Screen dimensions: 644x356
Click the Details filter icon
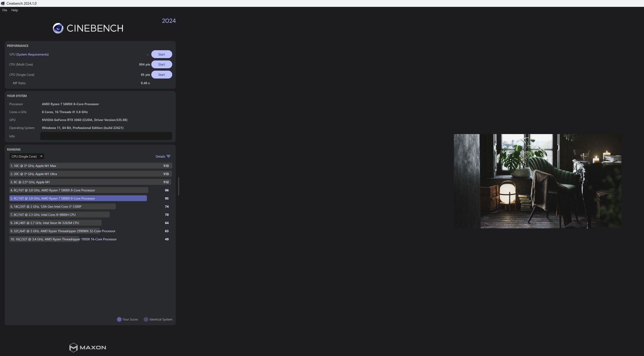pos(168,157)
